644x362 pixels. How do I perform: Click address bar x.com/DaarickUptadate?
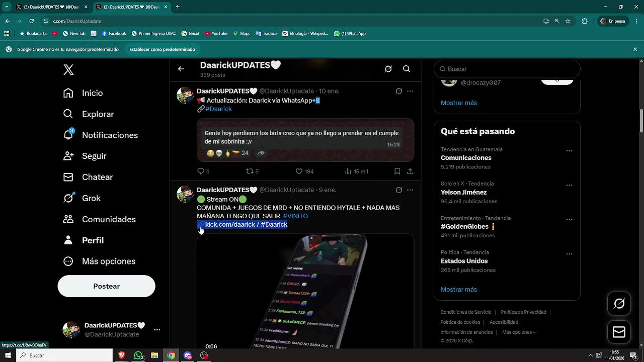76,21
